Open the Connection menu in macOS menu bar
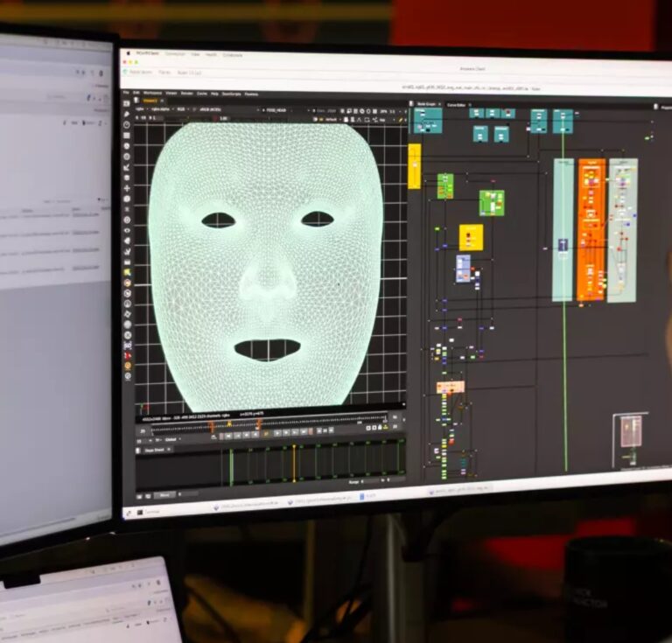672x643 pixels. click(x=175, y=54)
